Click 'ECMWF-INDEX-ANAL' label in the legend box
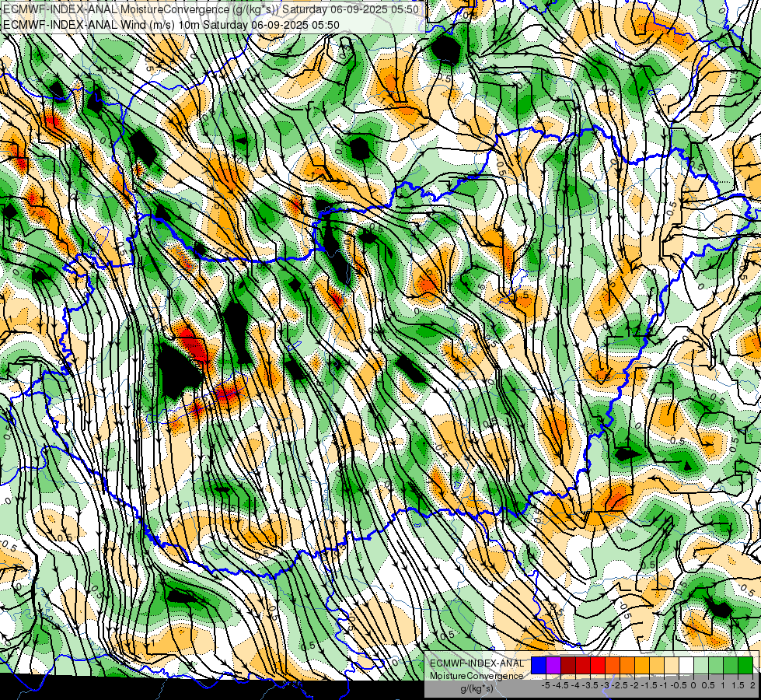 (477, 663)
